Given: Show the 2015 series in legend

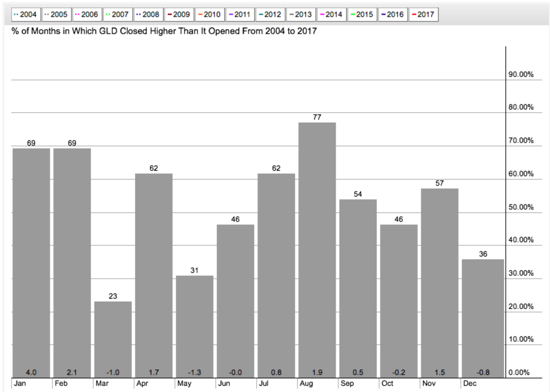Looking at the screenshot, I should (362, 15).
